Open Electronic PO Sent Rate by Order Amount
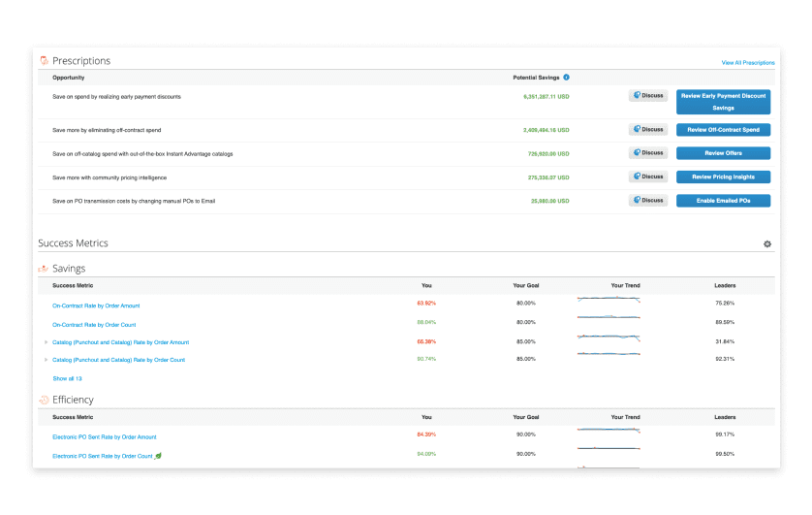 (104, 437)
